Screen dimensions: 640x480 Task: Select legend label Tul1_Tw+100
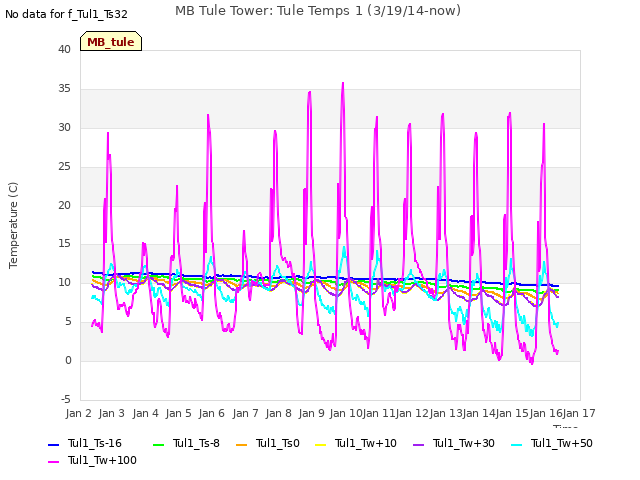(102, 460)
